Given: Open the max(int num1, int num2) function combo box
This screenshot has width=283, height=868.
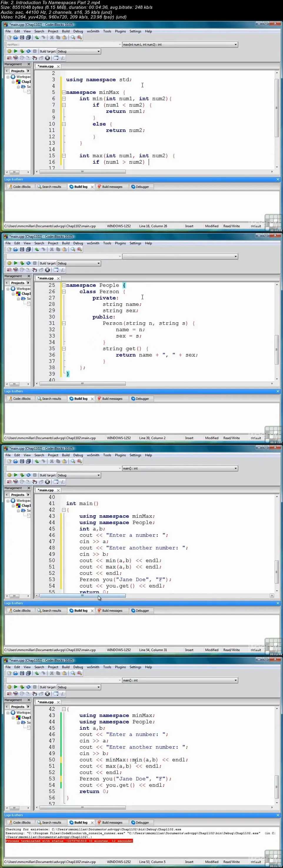Looking at the screenshot, I should tap(180, 44).
